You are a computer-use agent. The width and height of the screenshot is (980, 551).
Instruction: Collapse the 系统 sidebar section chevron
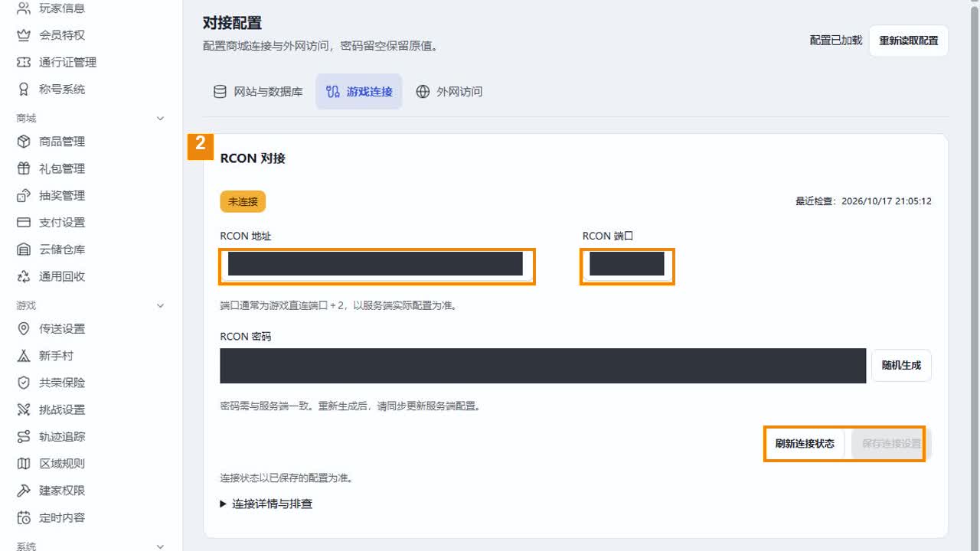click(x=160, y=546)
